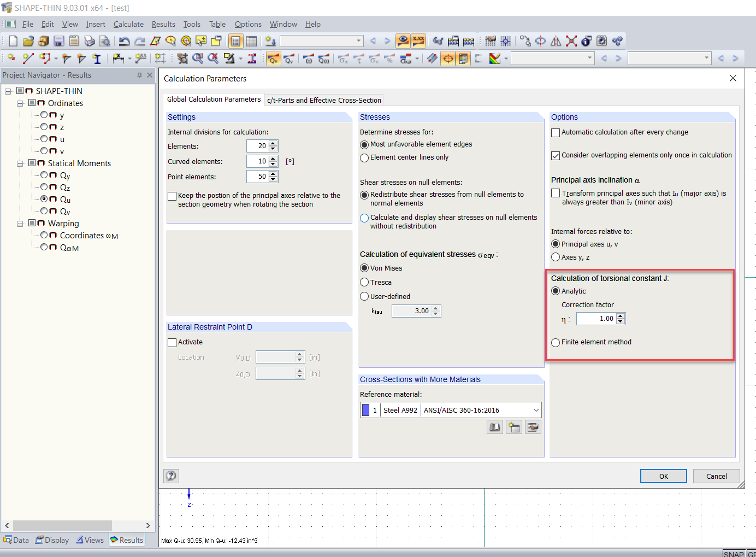Collapse the Warping node in Project Navigator
Screen dimensions: 756x557
tap(19, 223)
